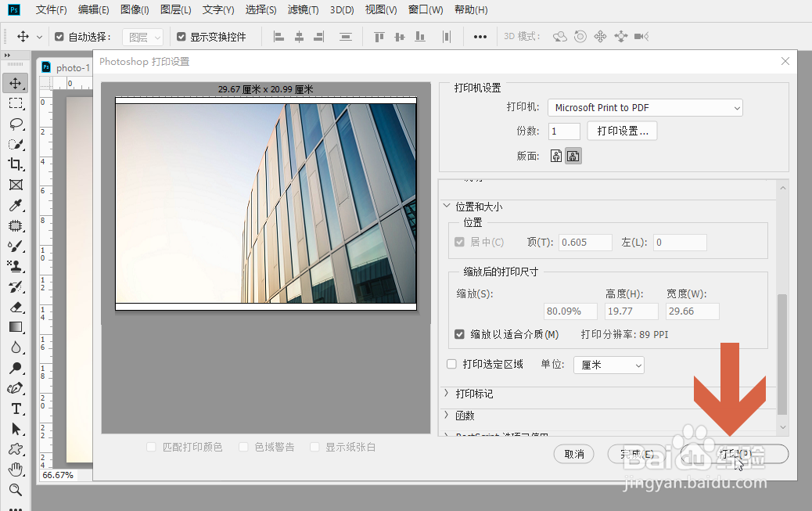Click the copies (份数) input field
The height and width of the screenshot is (511, 812).
[x=564, y=131]
